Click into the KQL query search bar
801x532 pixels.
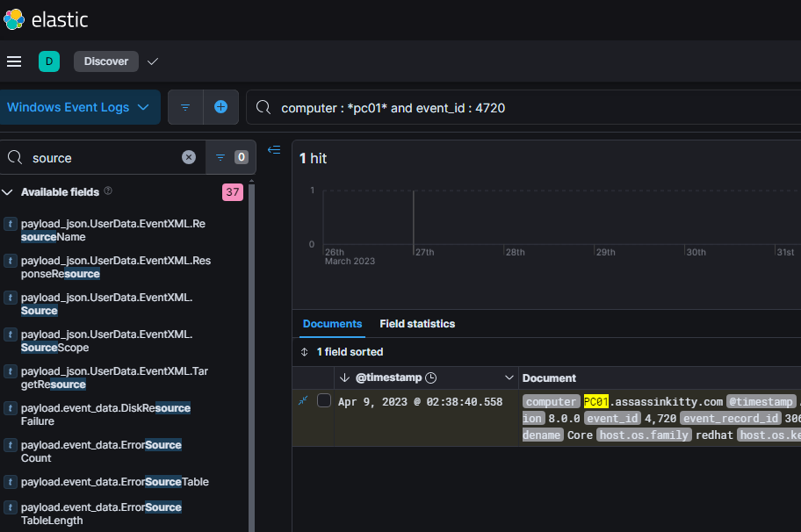click(527, 108)
